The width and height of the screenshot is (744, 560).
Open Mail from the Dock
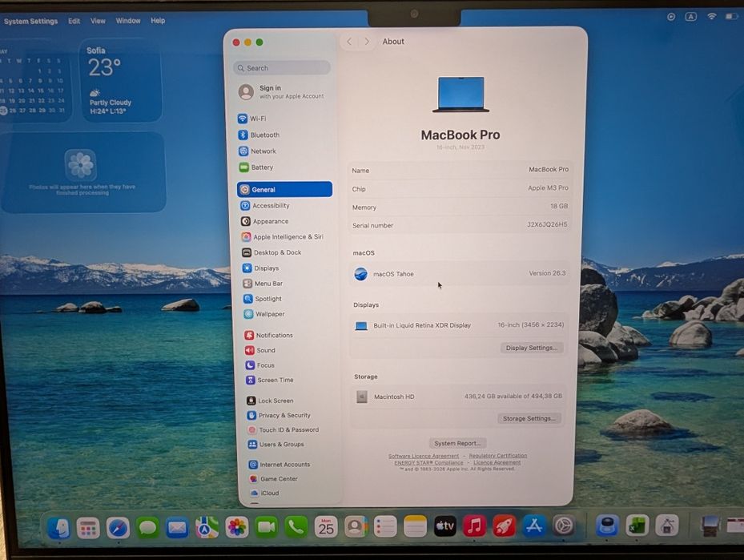coord(177,528)
